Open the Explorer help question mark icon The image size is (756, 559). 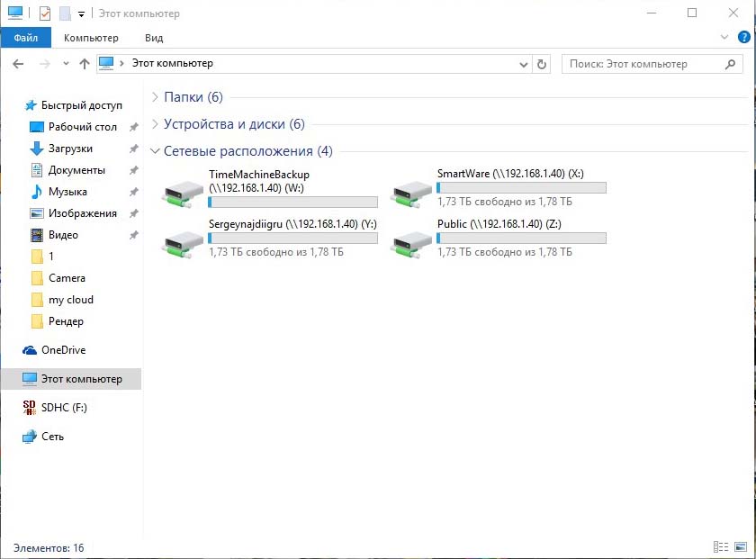(743, 38)
